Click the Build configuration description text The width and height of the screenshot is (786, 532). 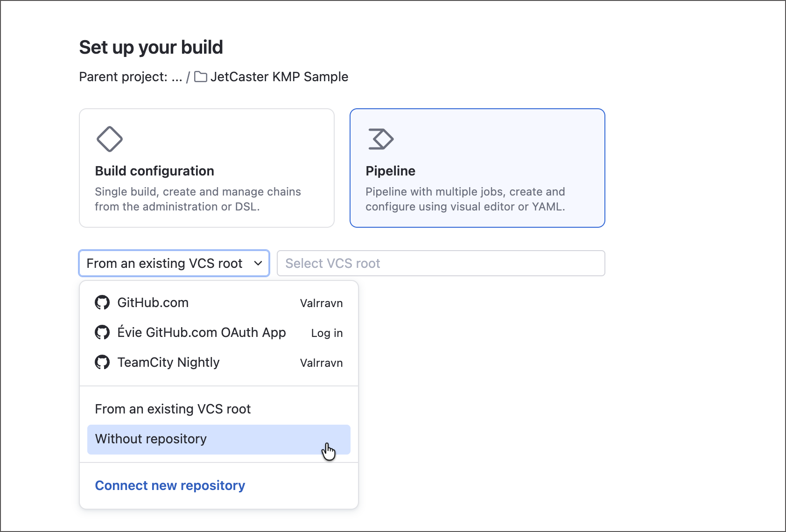[198, 199]
